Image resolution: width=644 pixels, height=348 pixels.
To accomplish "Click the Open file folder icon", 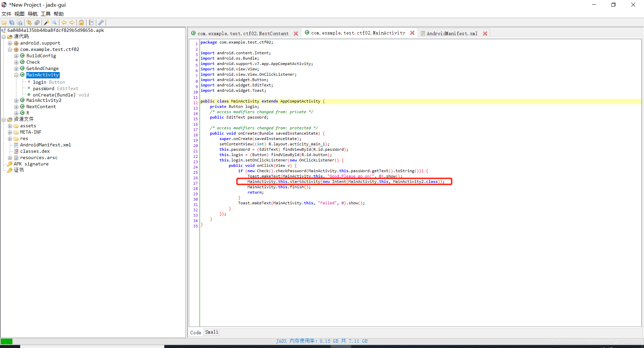I will [4, 22].
